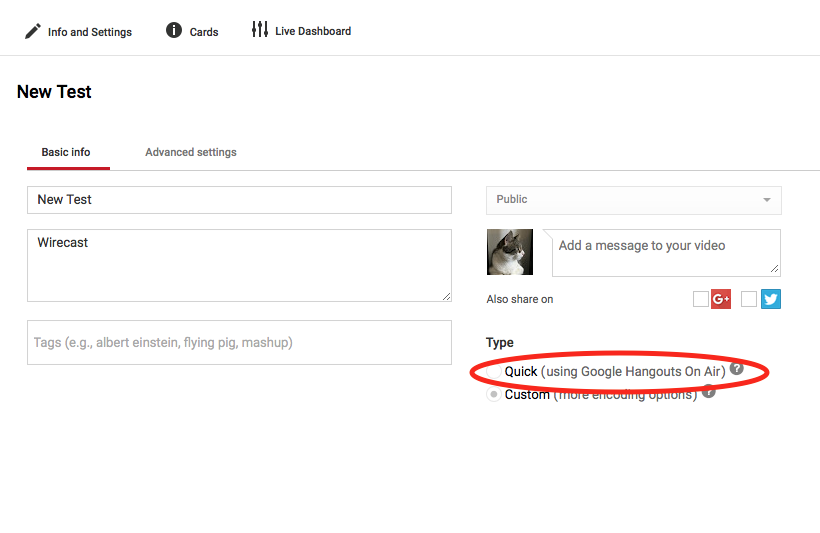Select the Basic info tab
Image resolution: width=820 pixels, height=533 pixels.
[66, 152]
